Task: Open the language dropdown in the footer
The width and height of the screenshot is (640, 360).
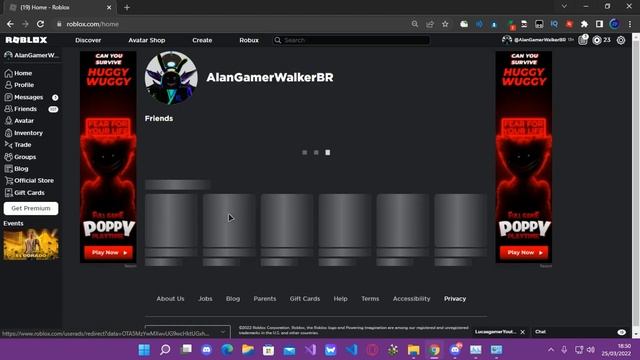Action: pos(188,332)
